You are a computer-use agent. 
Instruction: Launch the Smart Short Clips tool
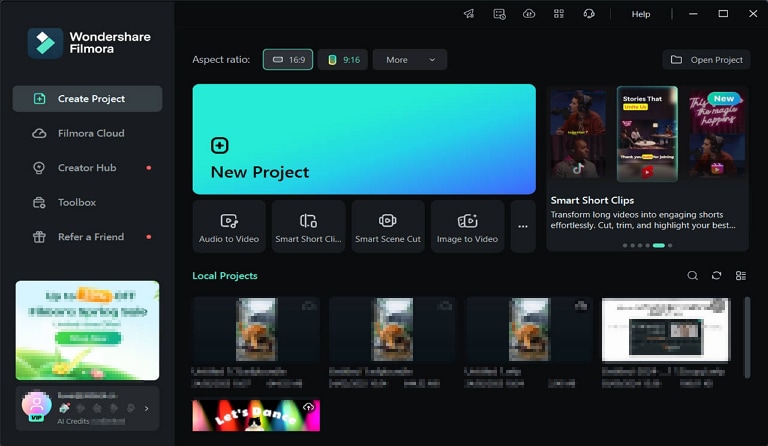[309, 226]
